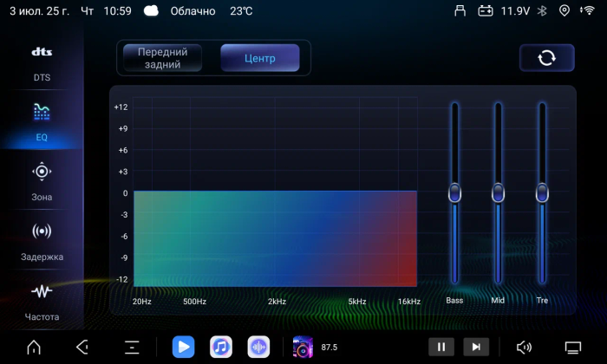Open the recent apps menu icon
Image resolution: width=607 pixels, height=364 pixels.
click(x=132, y=347)
